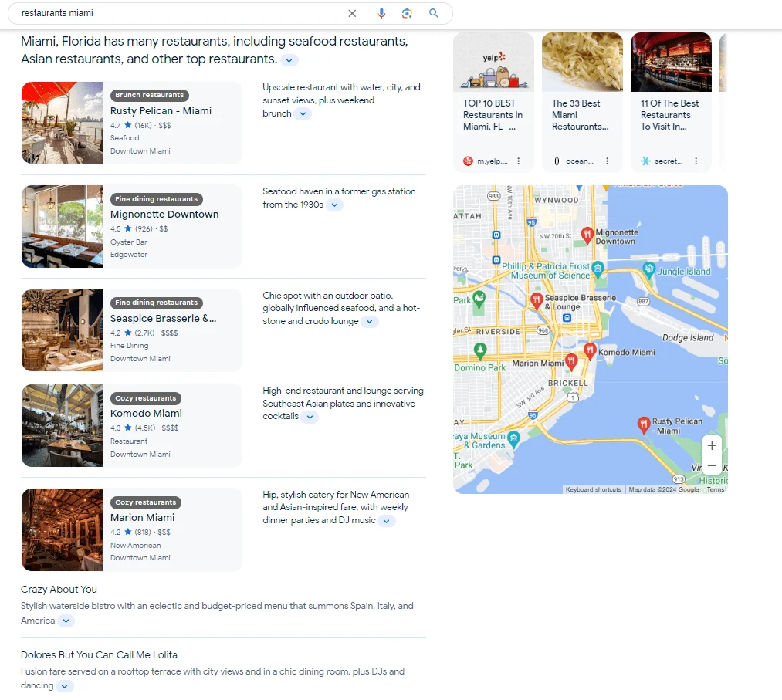
Task: Click the Domino Park green marker
Action: click(479, 350)
